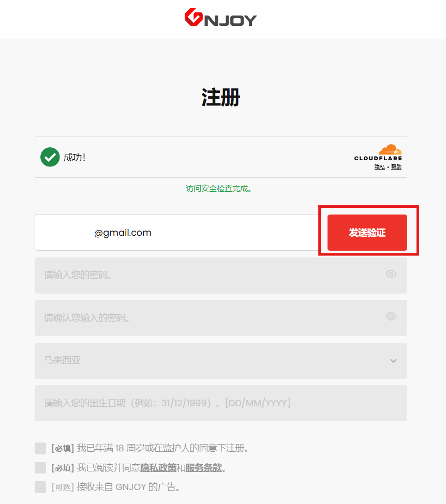Click the green success checkmark icon
Screen dimensions: 446x504
[50, 157]
